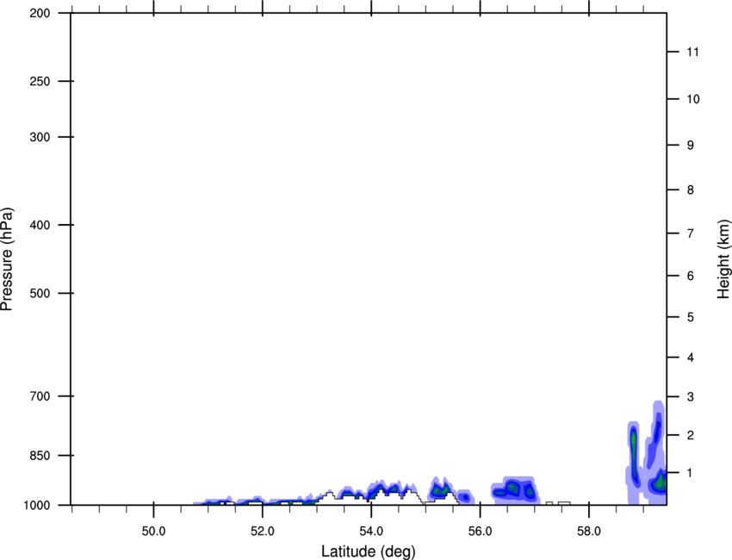The image size is (732, 560).
Task: Select the 250 pressure tick label
Action: 40,81
